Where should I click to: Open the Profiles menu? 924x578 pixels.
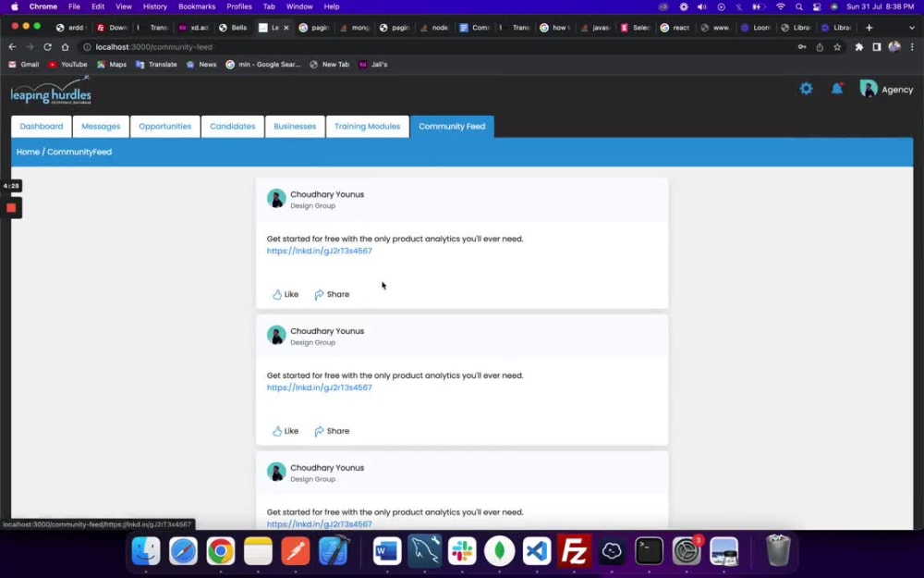239,6
